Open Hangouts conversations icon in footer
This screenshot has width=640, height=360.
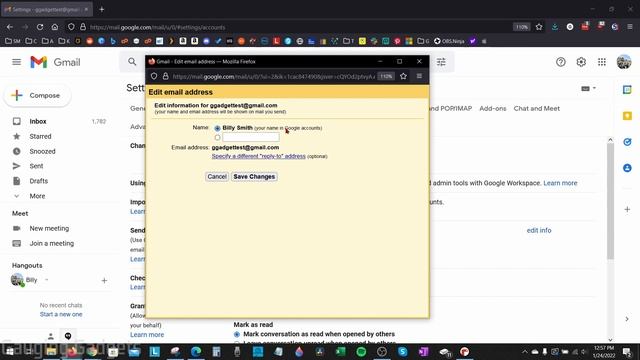[x=68, y=336]
